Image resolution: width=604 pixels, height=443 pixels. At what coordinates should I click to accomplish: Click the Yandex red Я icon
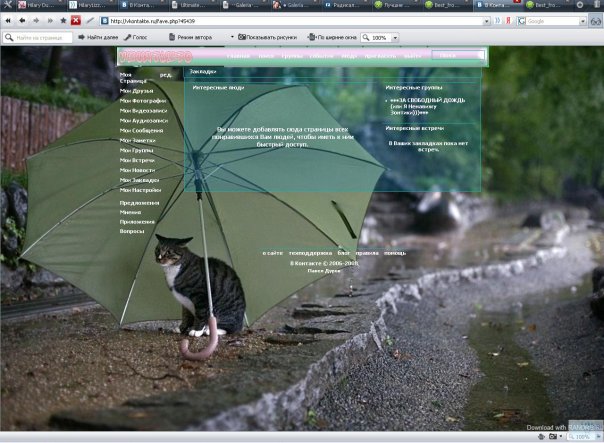click(508, 21)
